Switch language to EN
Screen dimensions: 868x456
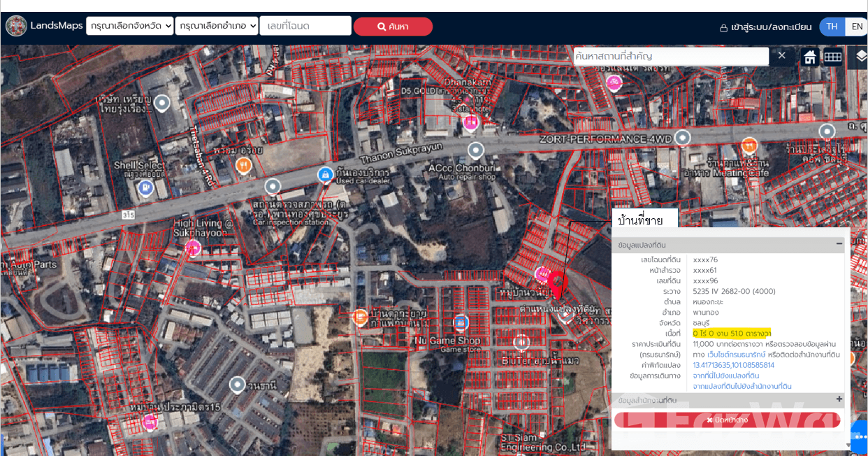[855, 27]
